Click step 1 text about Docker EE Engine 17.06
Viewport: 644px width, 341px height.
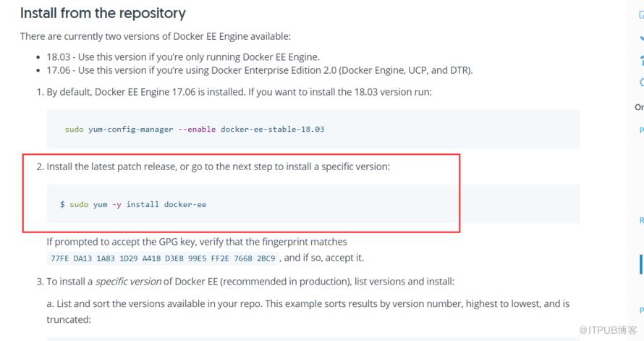tap(239, 92)
